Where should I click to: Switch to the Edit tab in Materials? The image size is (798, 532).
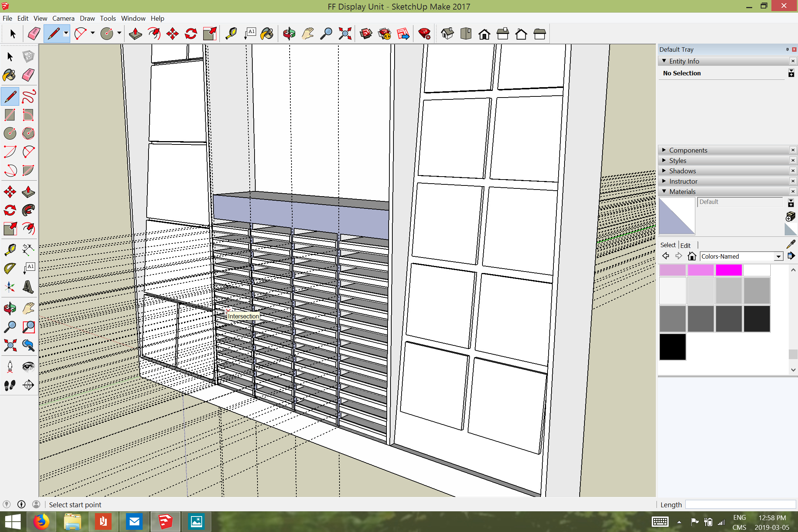[685, 245]
